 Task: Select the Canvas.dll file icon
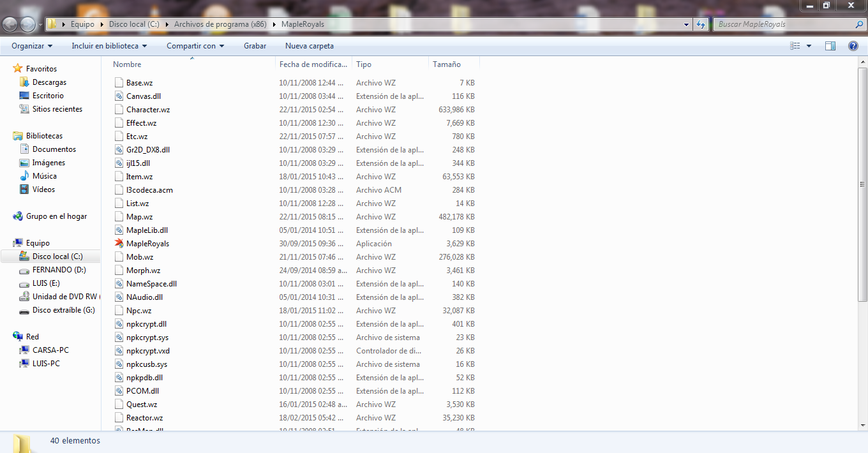click(x=119, y=96)
